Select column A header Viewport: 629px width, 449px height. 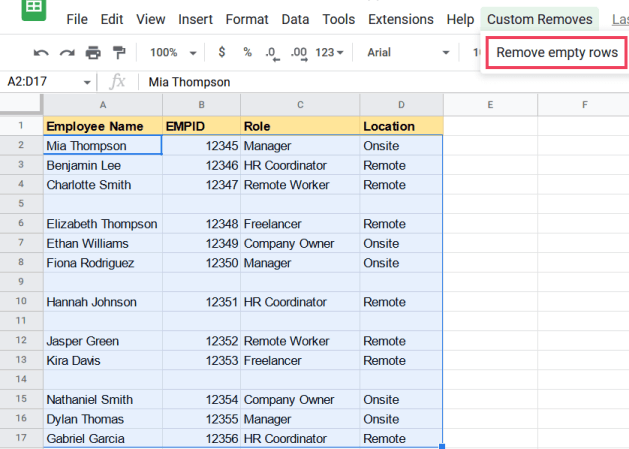[x=103, y=105]
